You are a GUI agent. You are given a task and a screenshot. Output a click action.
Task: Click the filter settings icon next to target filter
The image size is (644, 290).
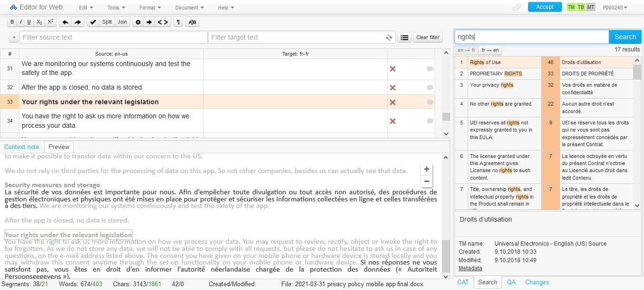[x=388, y=37]
